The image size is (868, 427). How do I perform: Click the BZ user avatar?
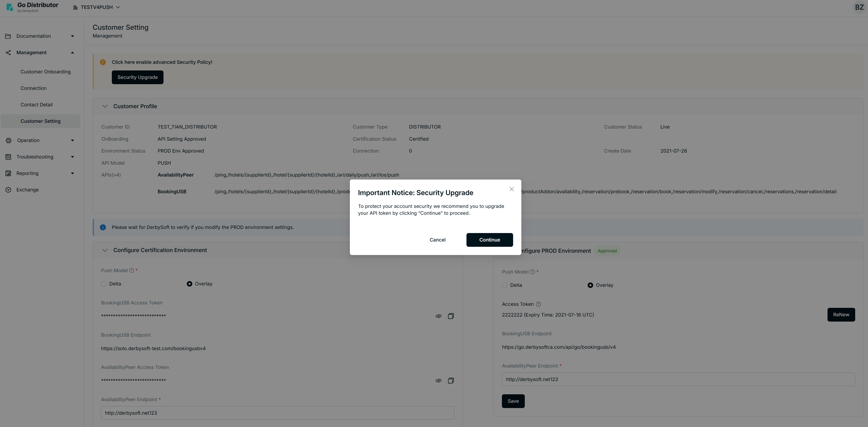(x=859, y=7)
